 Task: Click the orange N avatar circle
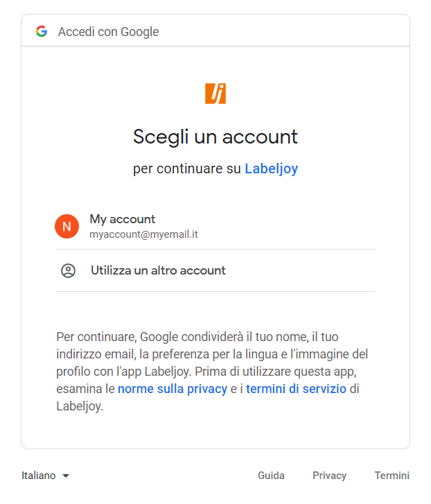click(x=67, y=226)
